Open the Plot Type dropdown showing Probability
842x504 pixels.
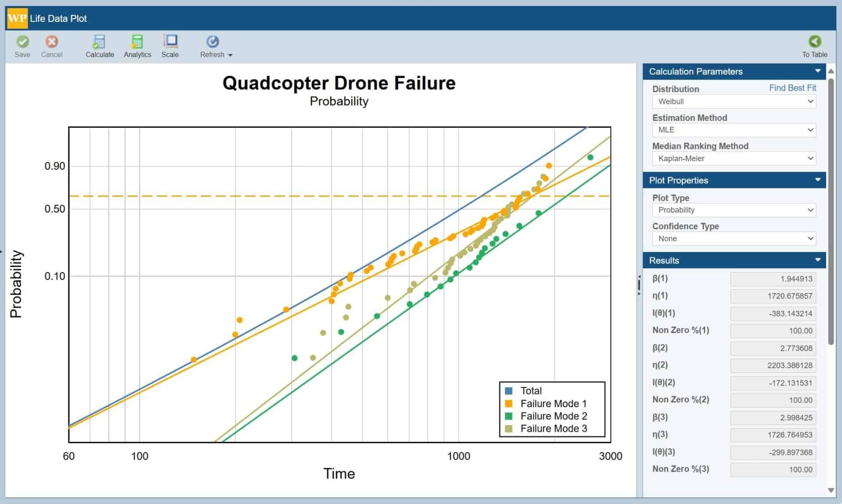(x=733, y=210)
